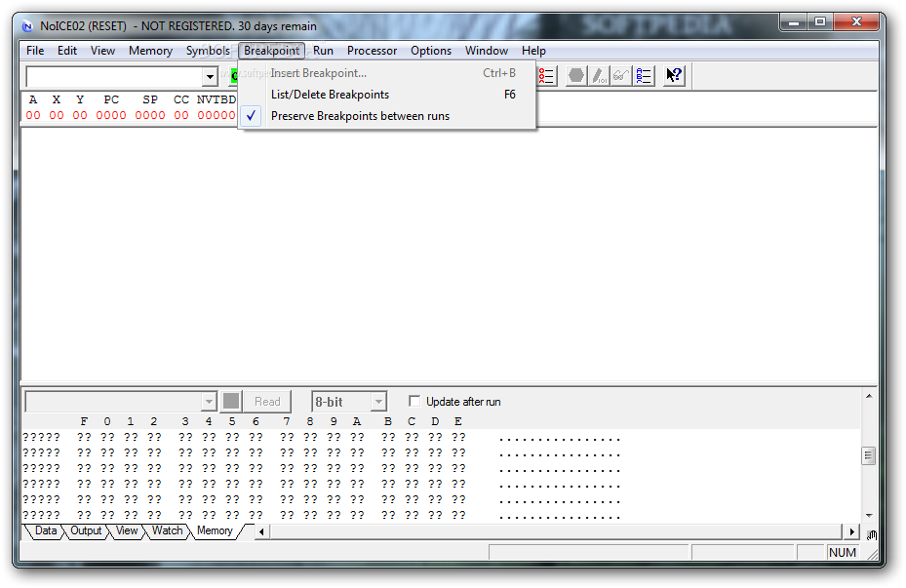Switch to the Data tab
The width and height of the screenshot is (906, 588).
[x=46, y=530]
